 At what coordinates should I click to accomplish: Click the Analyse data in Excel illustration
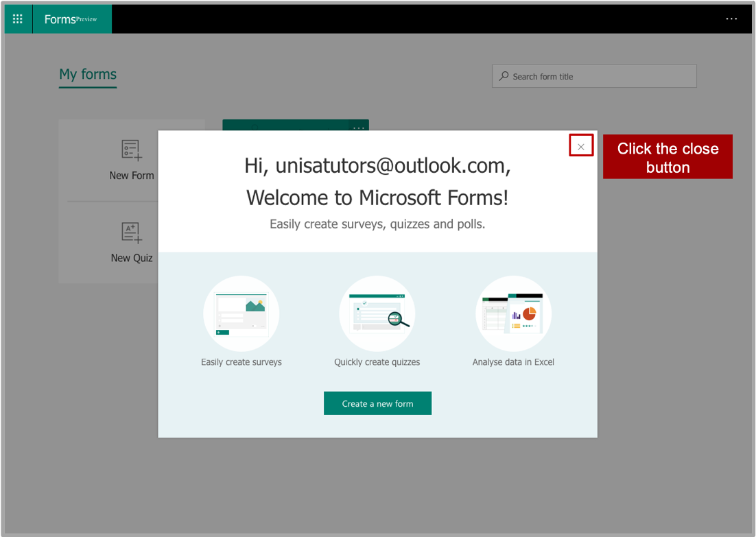(x=513, y=313)
